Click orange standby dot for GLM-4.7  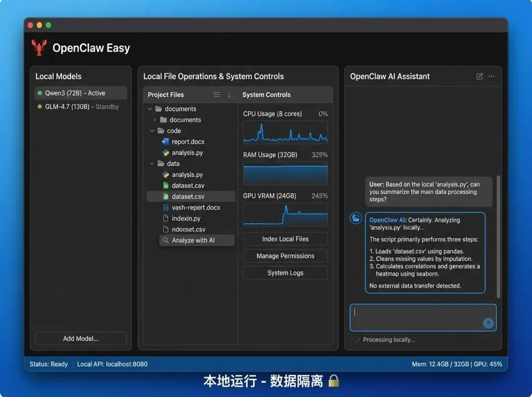[x=40, y=106]
